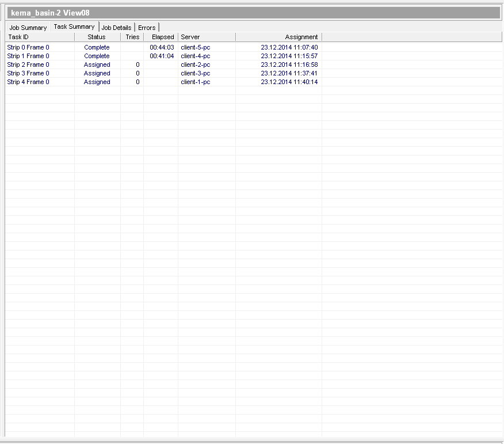Click server client-5-pc cell
Viewport: 504px width, 444px height.
[x=196, y=47]
